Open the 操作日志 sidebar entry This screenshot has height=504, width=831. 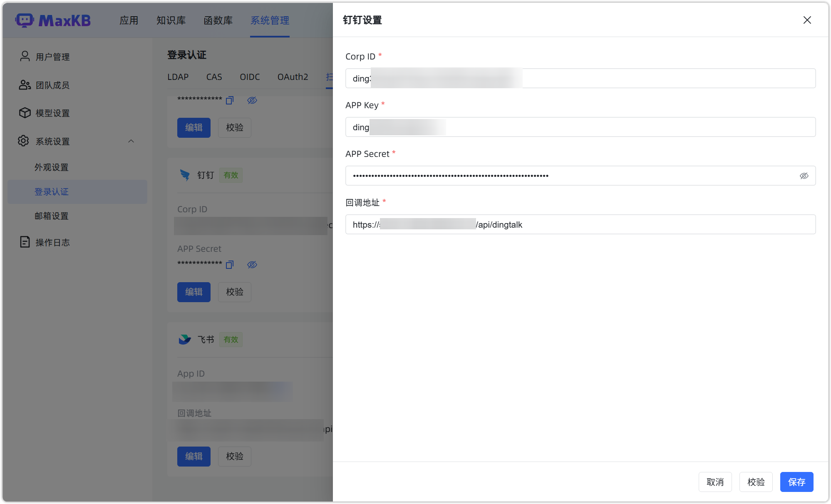click(52, 242)
